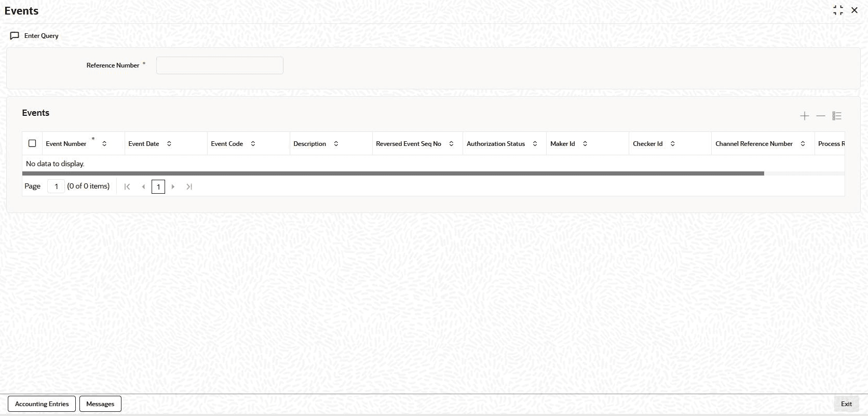The height and width of the screenshot is (416, 868).
Task: Open Accounting Entries
Action: click(x=42, y=404)
